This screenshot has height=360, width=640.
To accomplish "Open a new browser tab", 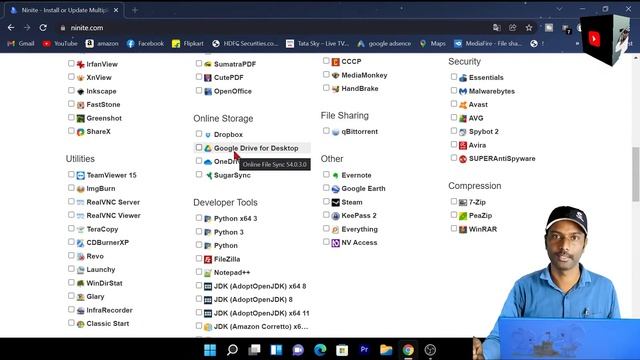I will coord(135,10).
